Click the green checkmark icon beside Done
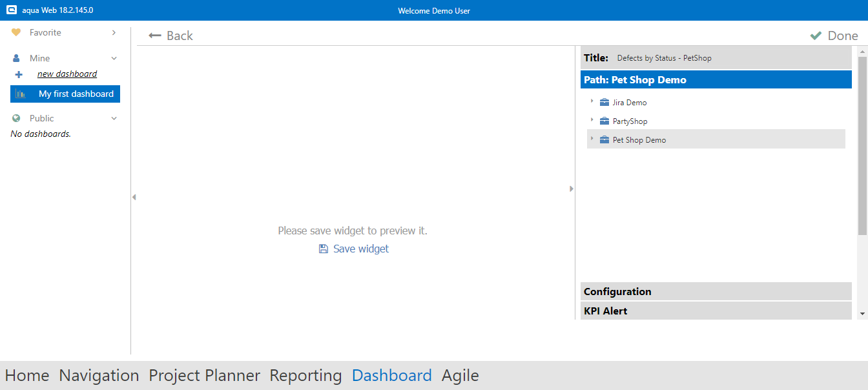 coord(816,36)
